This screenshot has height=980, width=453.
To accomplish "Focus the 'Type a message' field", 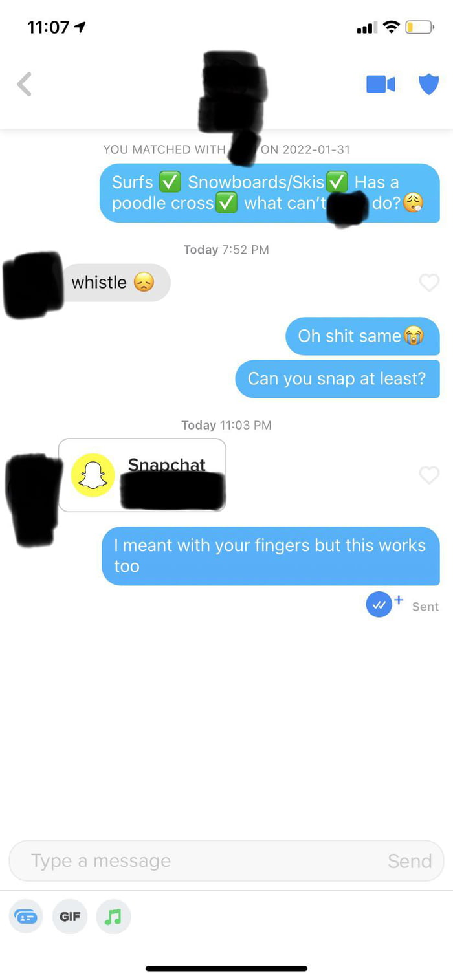I will coord(226,861).
